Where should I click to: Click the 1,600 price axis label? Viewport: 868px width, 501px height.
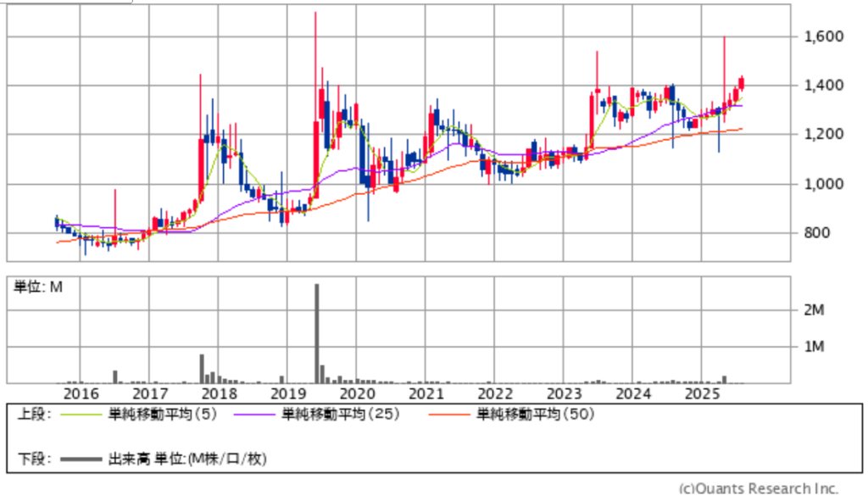(824, 36)
